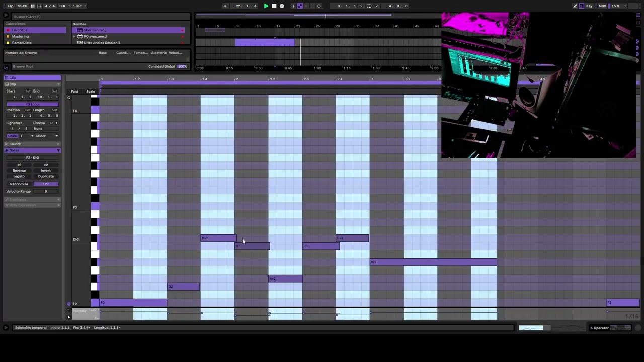Click the Capture MIDI icon
644x362 pixels.
pos(312,6)
